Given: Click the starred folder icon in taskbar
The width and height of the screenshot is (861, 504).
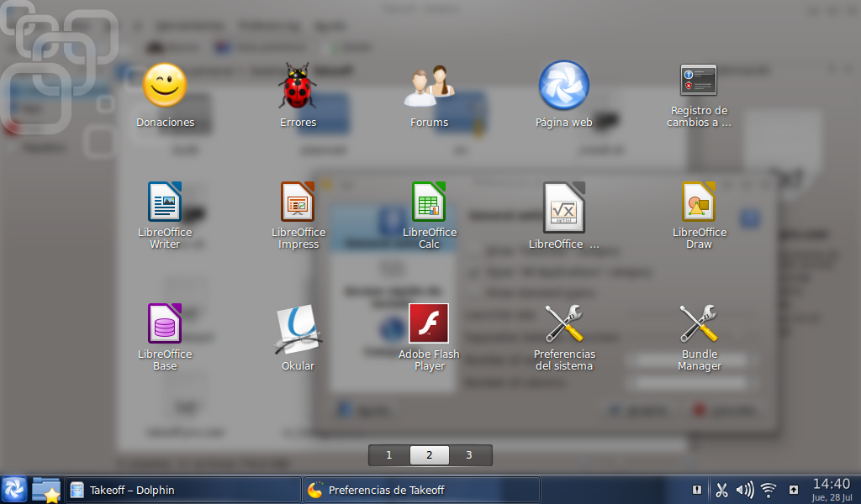Looking at the screenshot, I should (46, 490).
